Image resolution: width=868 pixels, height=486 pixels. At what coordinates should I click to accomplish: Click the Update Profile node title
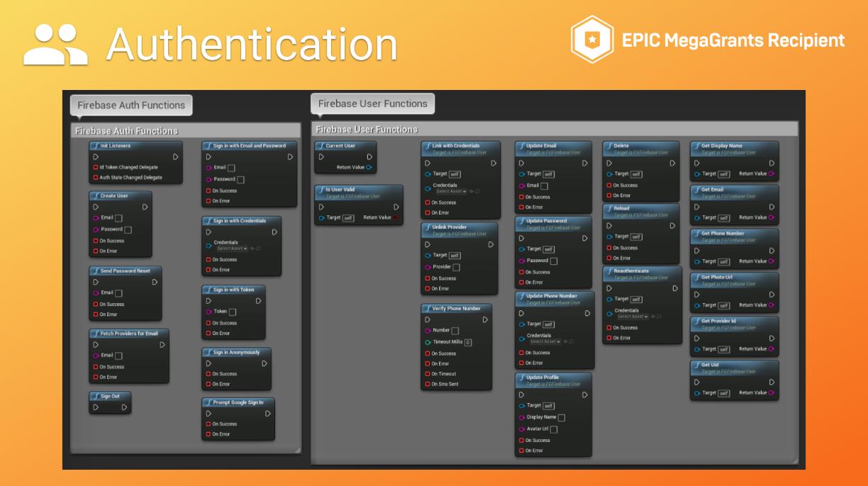click(x=542, y=378)
